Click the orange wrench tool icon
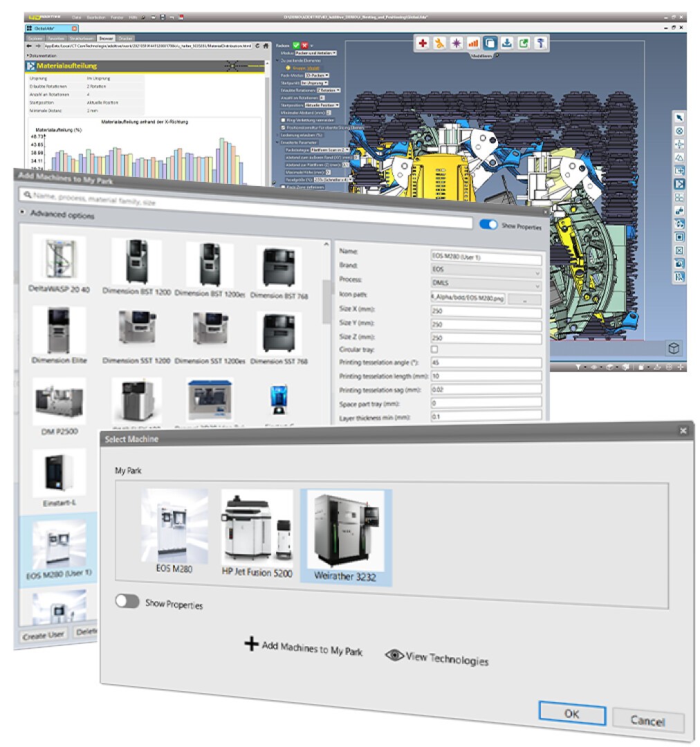 point(439,44)
